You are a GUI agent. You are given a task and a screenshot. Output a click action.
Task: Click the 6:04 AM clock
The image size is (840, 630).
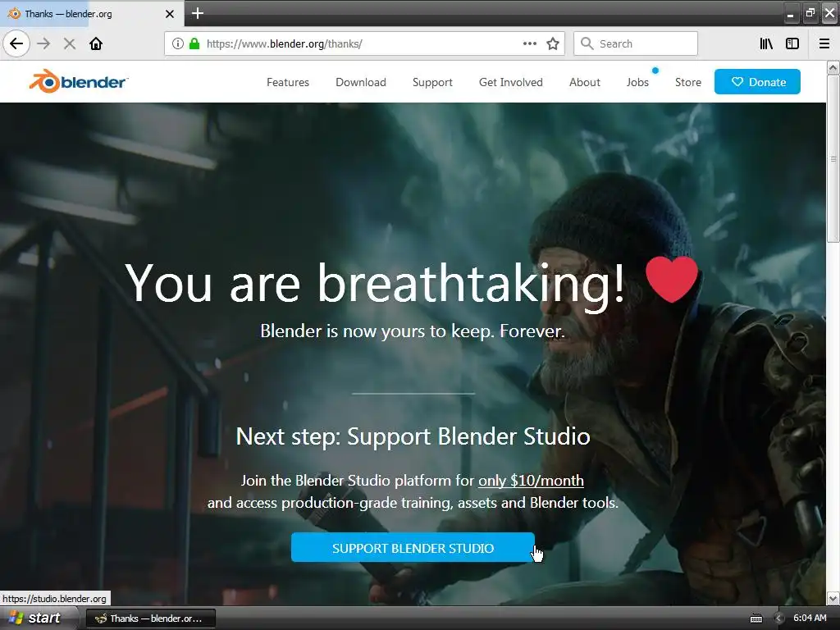pyautogui.click(x=810, y=618)
